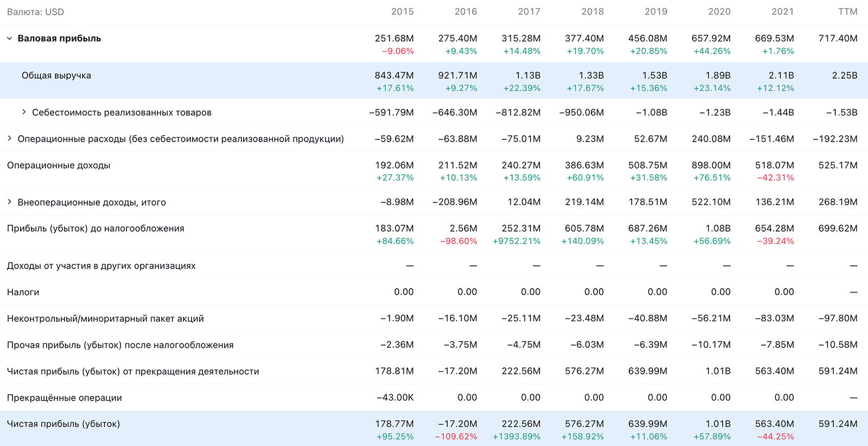Expand the Операционные расходы row
This screenshot has height=446, width=868.
(9, 139)
